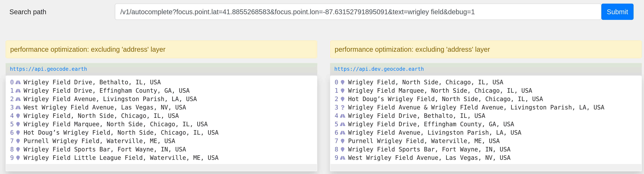644x174 pixels.
Task: Click the Submit button
Action: [x=617, y=12]
